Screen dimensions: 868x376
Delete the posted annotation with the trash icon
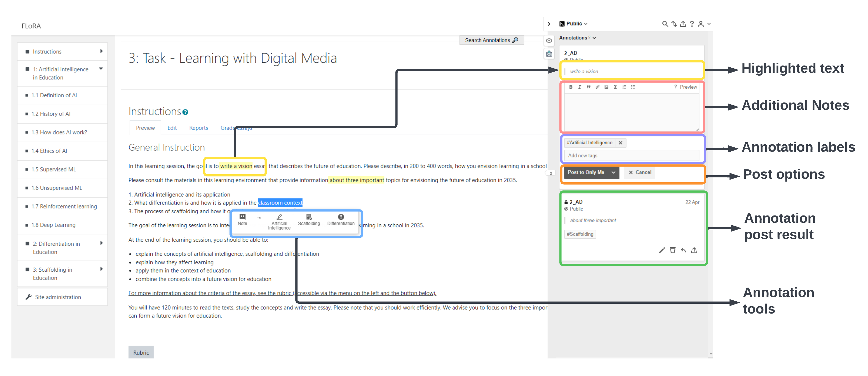[x=672, y=250]
